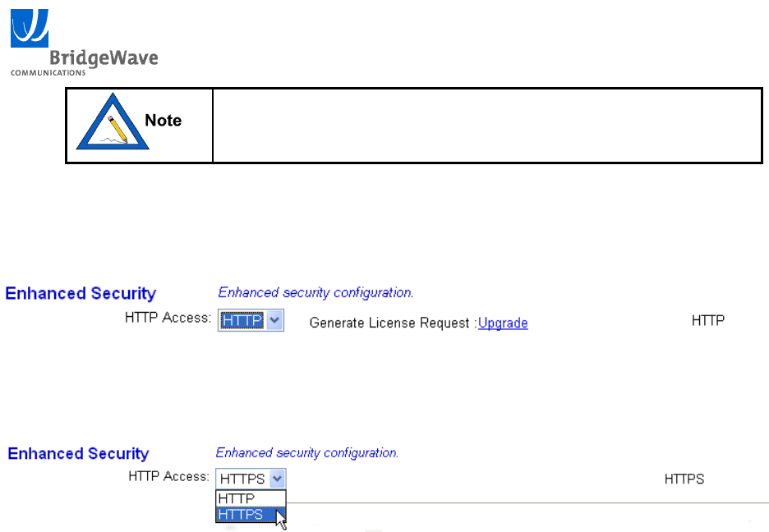Click the upper Enhanced Security heading
The height and width of the screenshot is (532, 769).
[81, 294]
